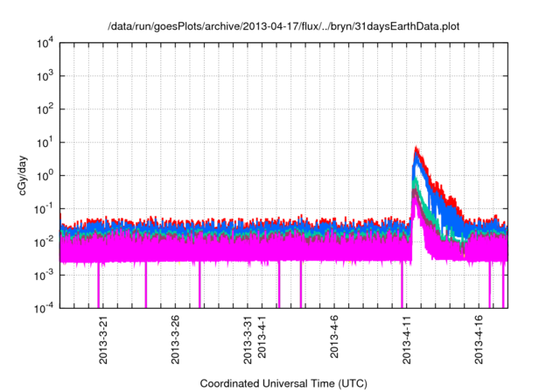Click the red peak of the radiation spike
This screenshot has height=392, width=560.
[416, 149]
